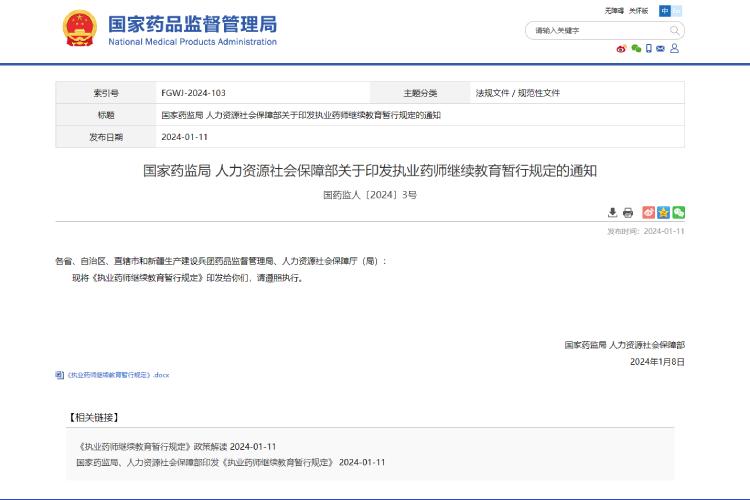Share article via red Weibo share button
This screenshot has height=500, width=750.
pyautogui.click(x=648, y=212)
